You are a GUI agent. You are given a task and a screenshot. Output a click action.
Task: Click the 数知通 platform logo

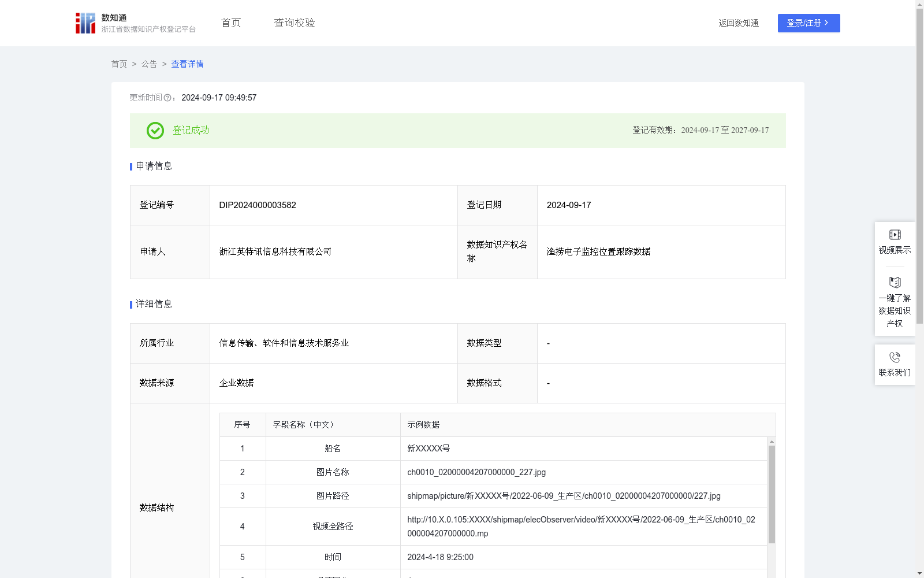pos(136,23)
